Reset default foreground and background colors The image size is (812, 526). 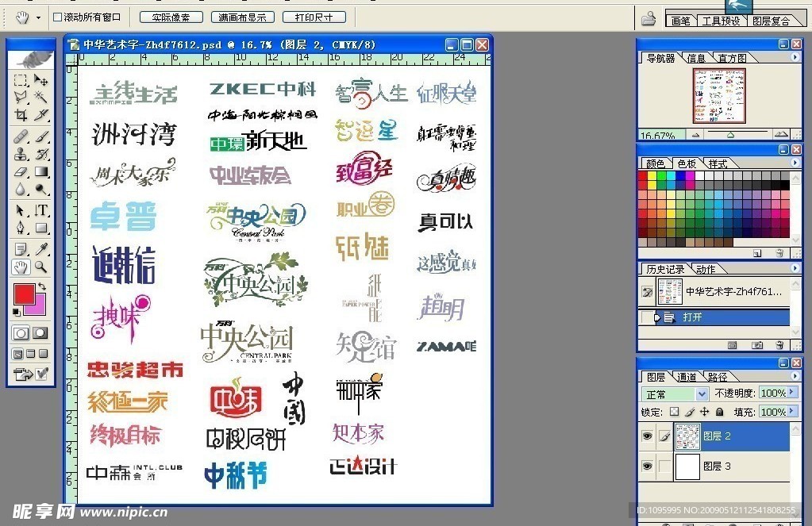point(17,312)
